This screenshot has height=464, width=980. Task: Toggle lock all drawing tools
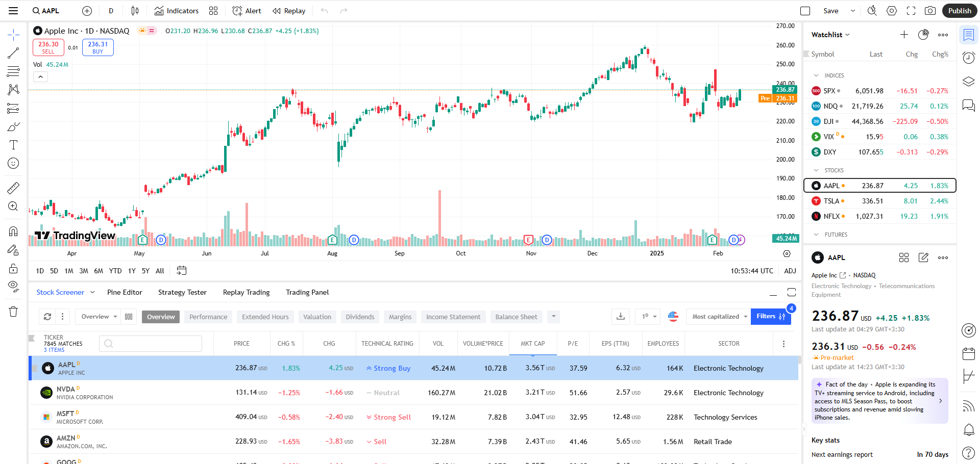(x=13, y=268)
